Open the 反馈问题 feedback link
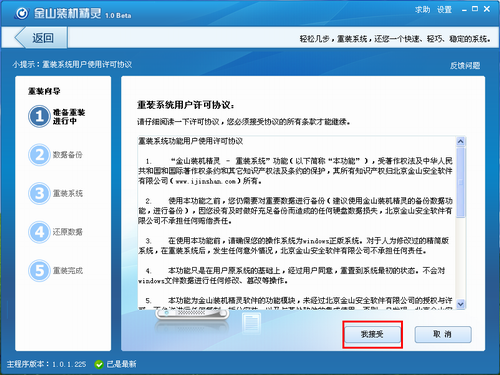The width and height of the screenshot is (500, 375). 465,66
